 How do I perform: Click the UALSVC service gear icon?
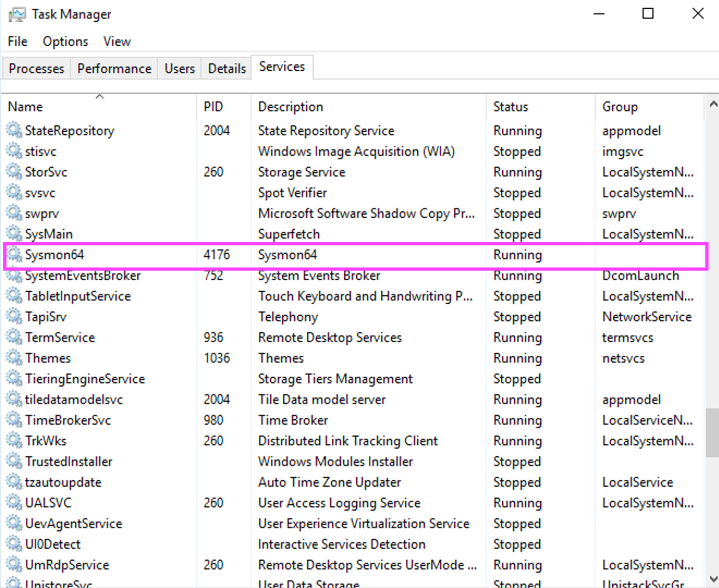pyautogui.click(x=14, y=503)
